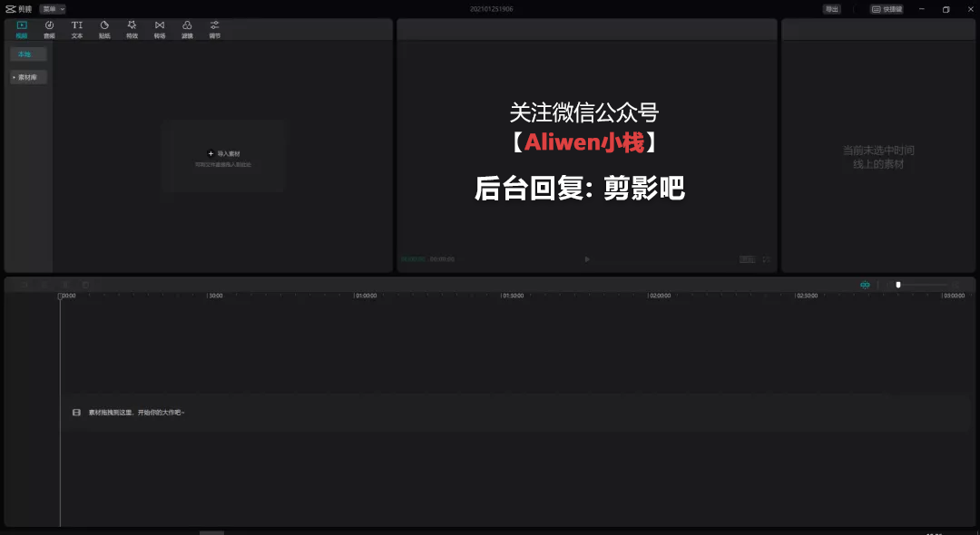Click the project title 202101251906

coord(491,9)
